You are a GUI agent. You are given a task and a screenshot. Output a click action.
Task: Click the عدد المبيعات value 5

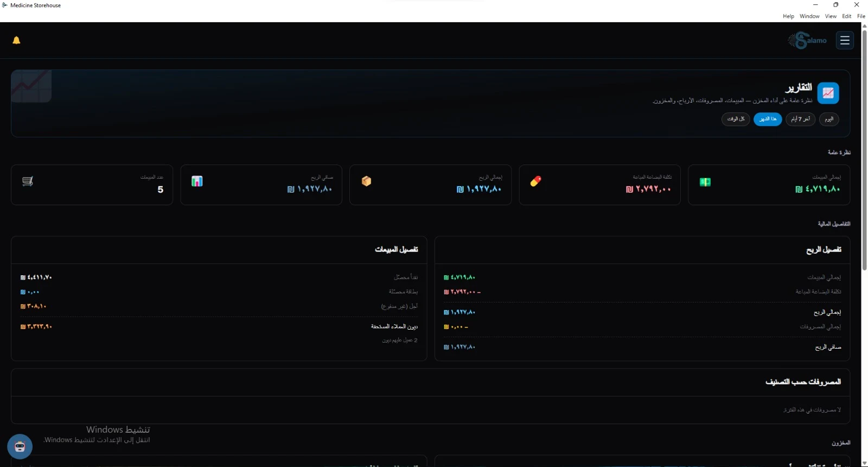coord(161,190)
